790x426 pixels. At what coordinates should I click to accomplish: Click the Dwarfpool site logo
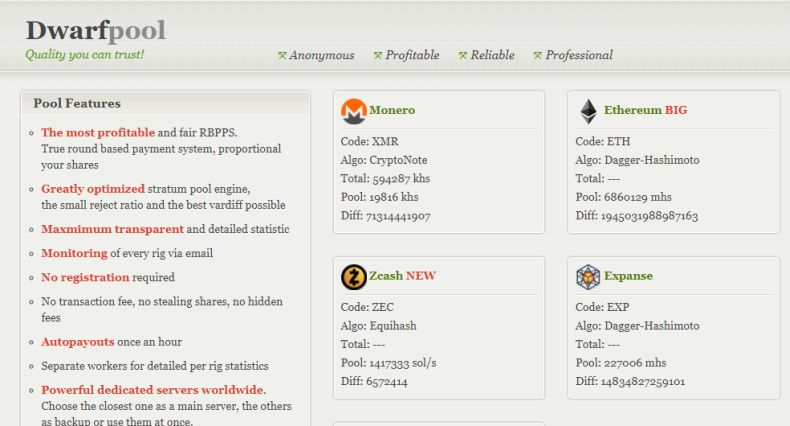(96, 30)
